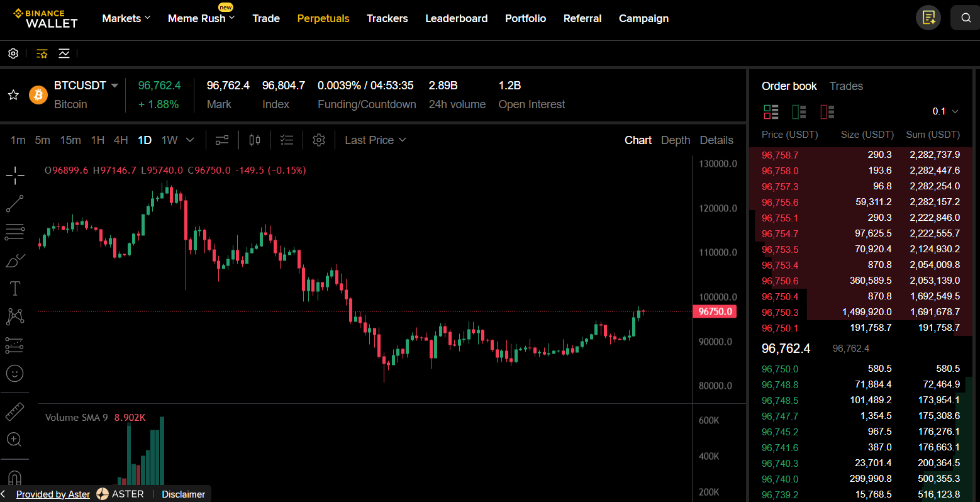980x502 pixels.
Task: Switch to the Depth view tab
Action: click(x=676, y=140)
